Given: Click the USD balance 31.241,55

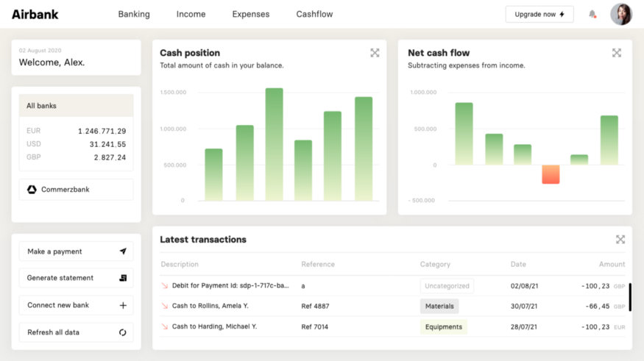Looking at the screenshot, I should click(107, 144).
